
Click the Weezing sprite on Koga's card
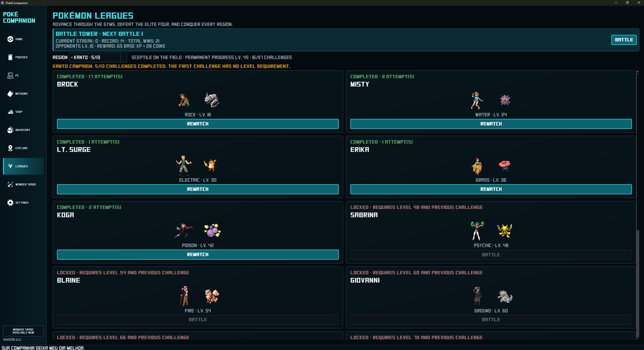(x=212, y=230)
